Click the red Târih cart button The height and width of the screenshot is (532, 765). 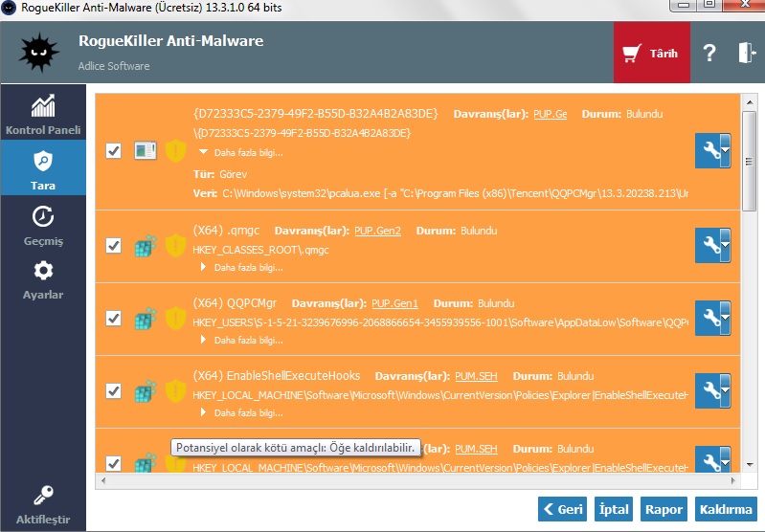pos(652,53)
